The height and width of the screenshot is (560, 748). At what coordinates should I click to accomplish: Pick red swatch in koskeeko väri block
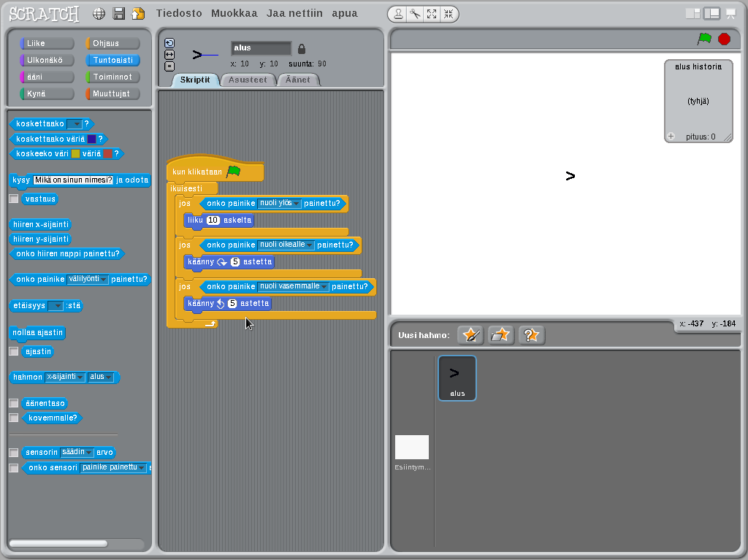click(108, 153)
